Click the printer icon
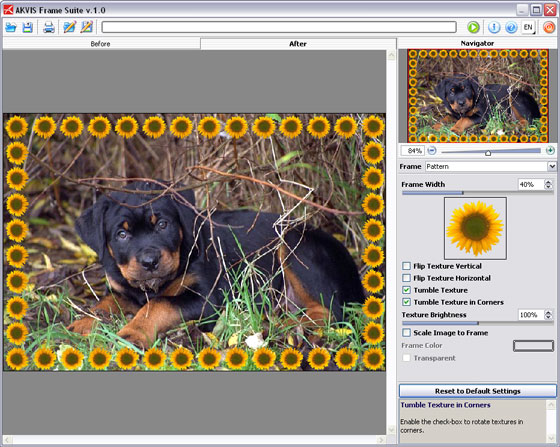 point(49,27)
